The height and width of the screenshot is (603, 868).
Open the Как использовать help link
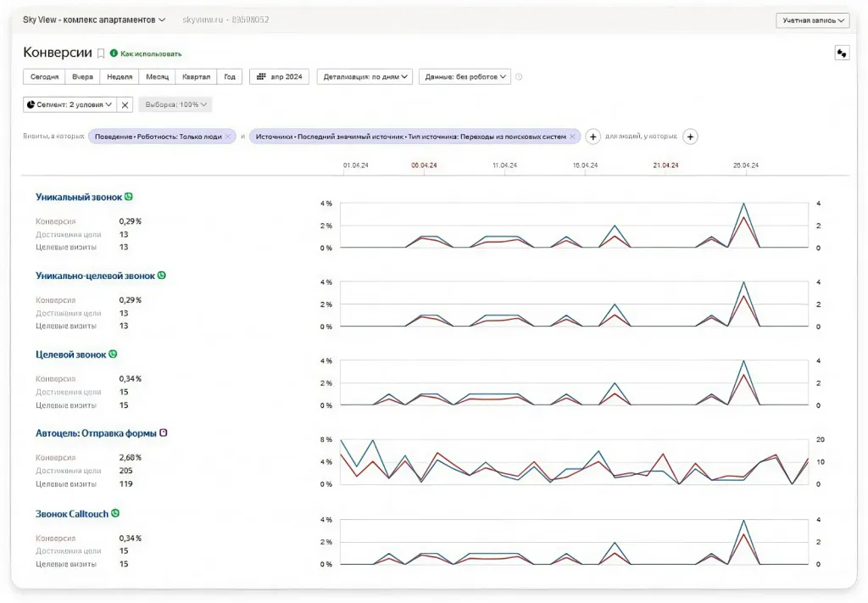pyautogui.click(x=151, y=53)
